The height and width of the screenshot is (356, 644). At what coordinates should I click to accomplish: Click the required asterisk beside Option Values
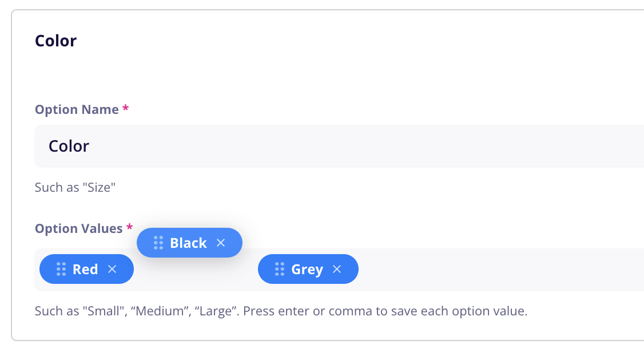coord(129,227)
